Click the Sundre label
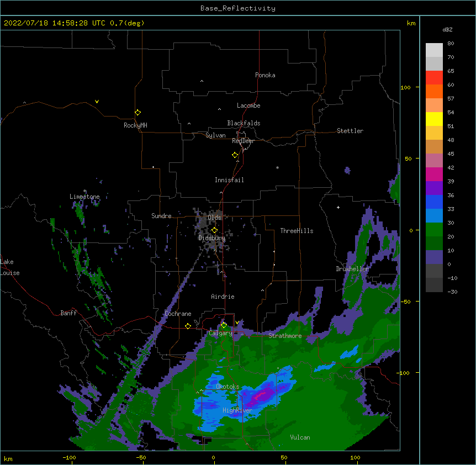Image resolution: width=476 pixels, height=465 pixels. click(x=161, y=216)
